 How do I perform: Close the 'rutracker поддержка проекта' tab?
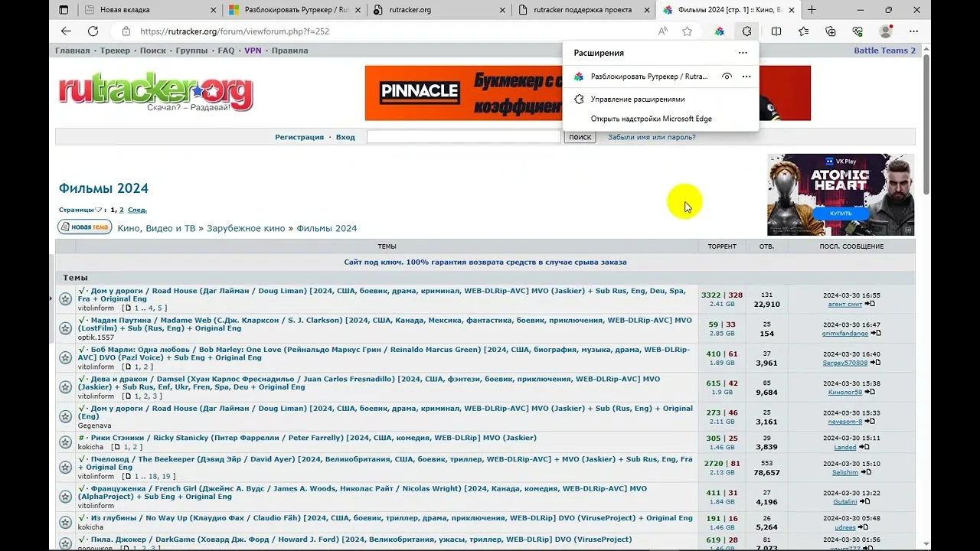click(x=646, y=10)
